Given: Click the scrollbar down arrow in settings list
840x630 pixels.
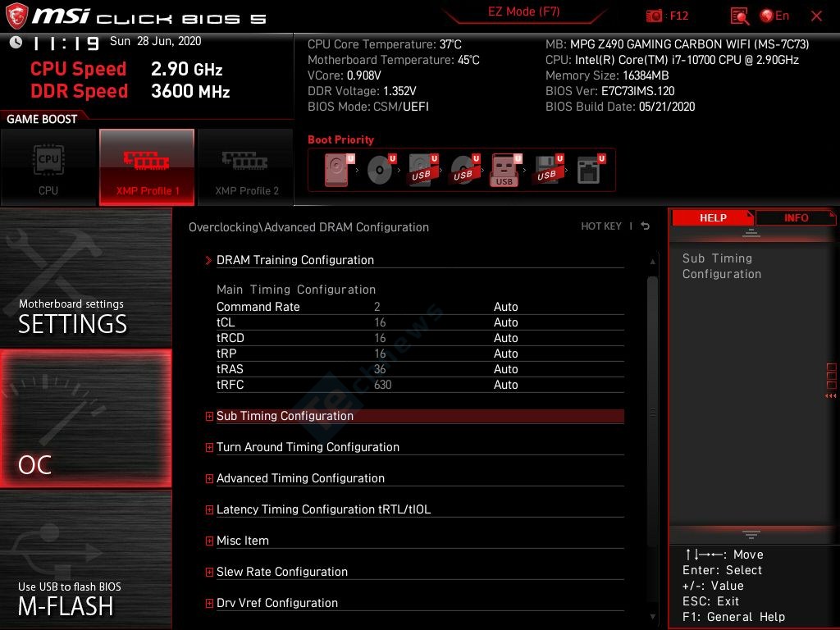Looking at the screenshot, I should (x=652, y=617).
